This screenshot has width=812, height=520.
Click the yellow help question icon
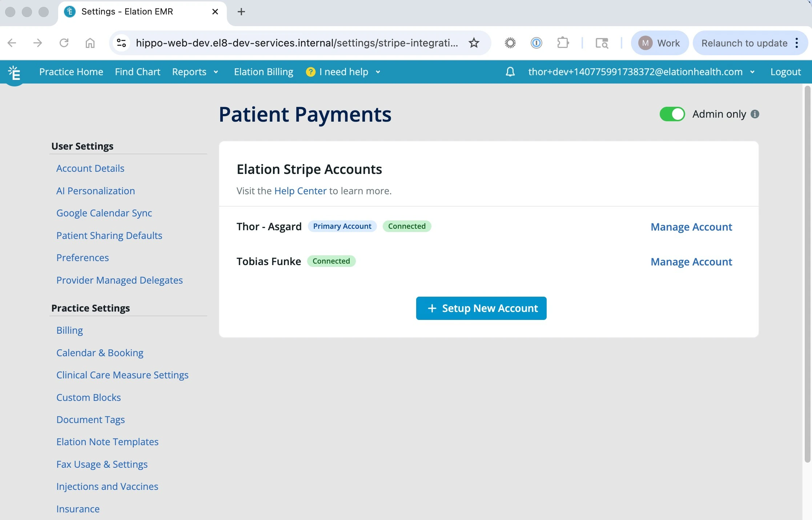coord(311,72)
